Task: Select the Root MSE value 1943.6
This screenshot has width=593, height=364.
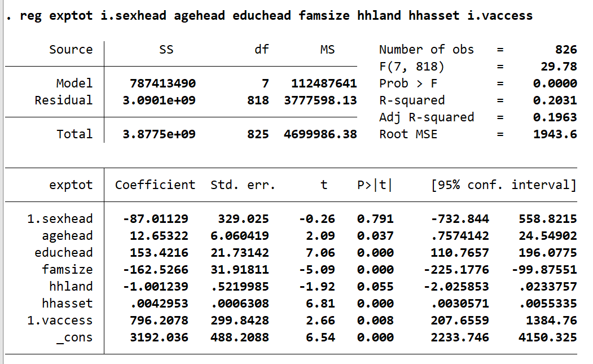Action: pos(555,134)
